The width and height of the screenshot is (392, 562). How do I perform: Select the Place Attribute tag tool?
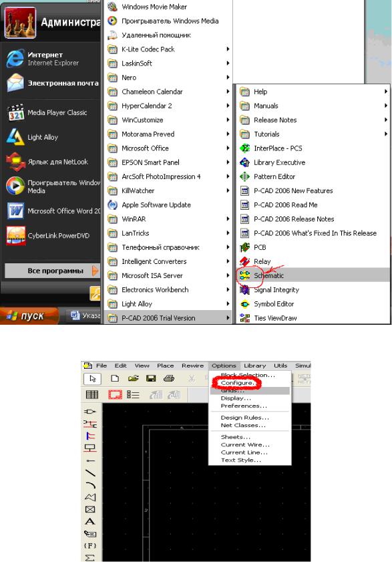(x=90, y=534)
